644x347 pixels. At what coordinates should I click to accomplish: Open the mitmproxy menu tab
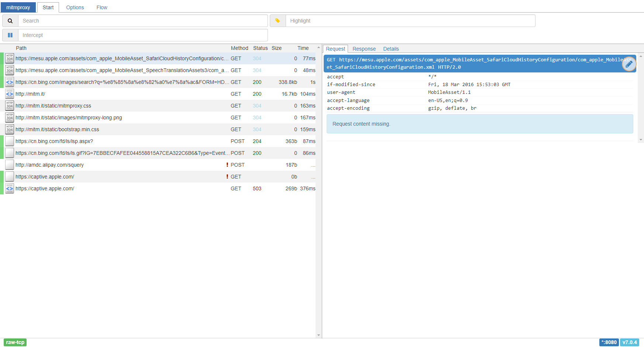pyautogui.click(x=18, y=7)
